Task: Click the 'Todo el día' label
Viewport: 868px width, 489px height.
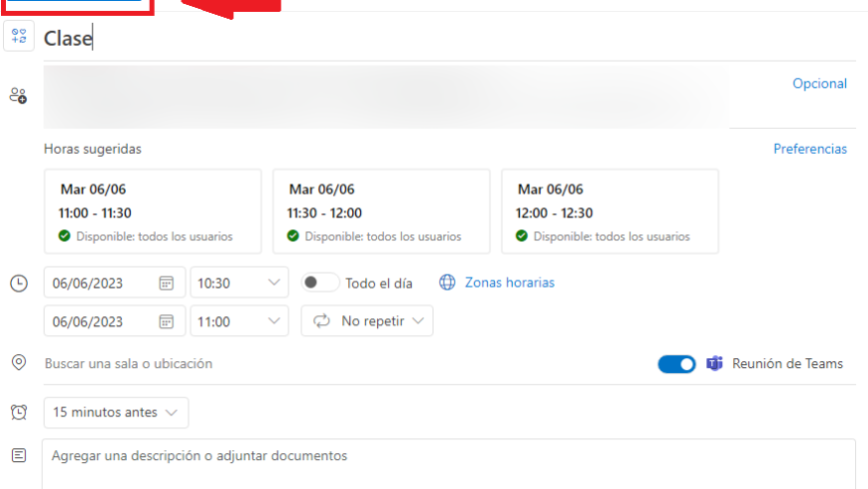Action: (379, 283)
